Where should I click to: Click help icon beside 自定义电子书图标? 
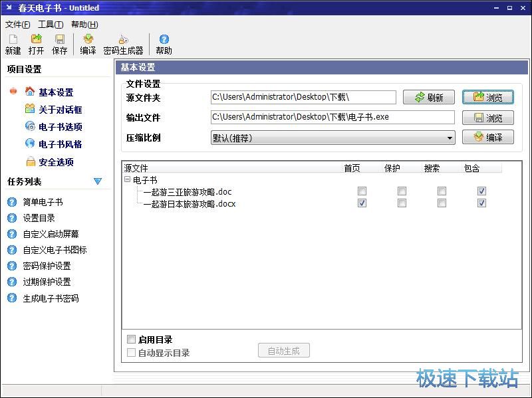pyautogui.click(x=12, y=250)
